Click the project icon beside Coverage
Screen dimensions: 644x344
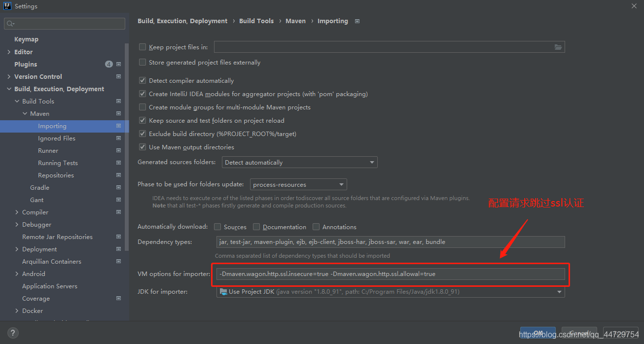[x=119, y=298]
